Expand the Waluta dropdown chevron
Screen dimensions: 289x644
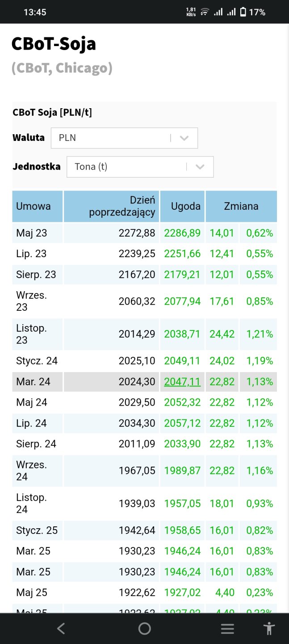coord(184,138)
